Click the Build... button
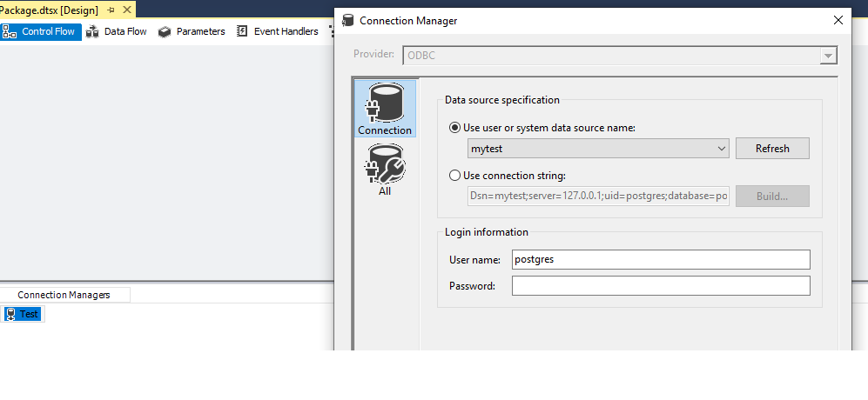Screen dimensions: 868x400 [772, 197]
